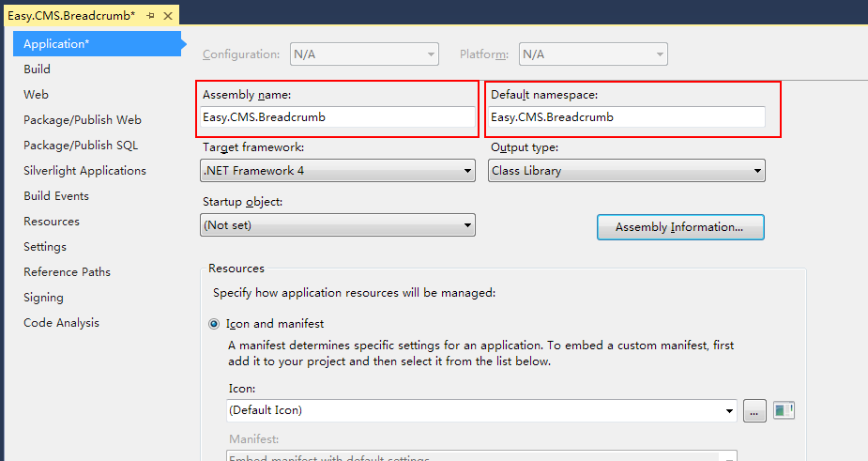
Task: Open the Target framework dropdown
Action: pyautogui.click(x=338, y=171)
